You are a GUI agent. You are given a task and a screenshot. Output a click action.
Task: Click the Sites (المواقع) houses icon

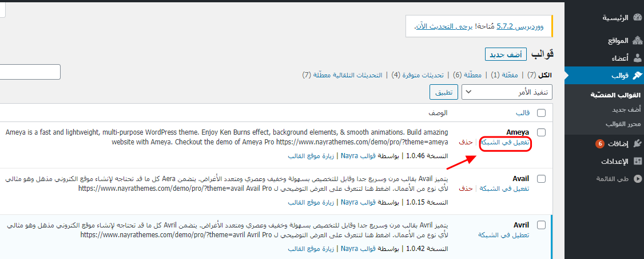[x=637, y=41]
